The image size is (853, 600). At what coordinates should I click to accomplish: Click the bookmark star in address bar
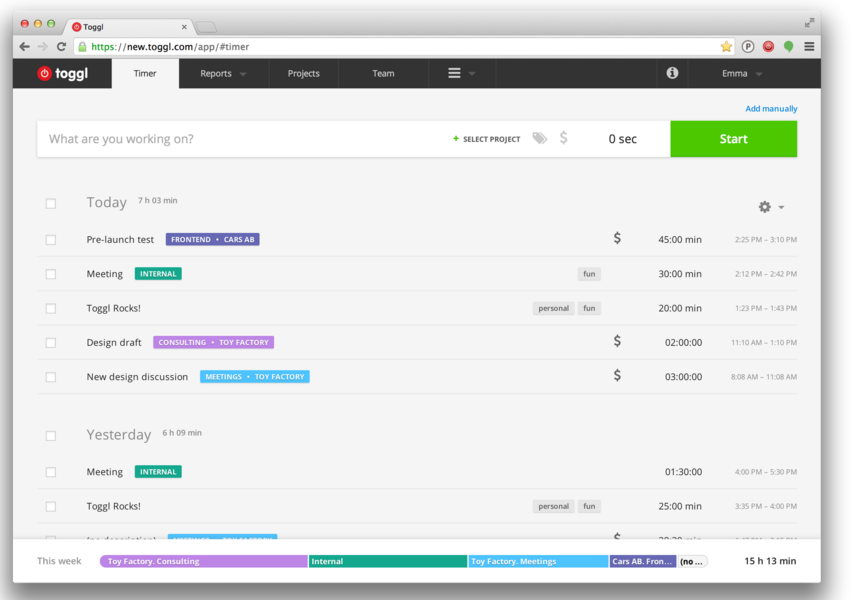pyautogui.click(x=726, y=47)
